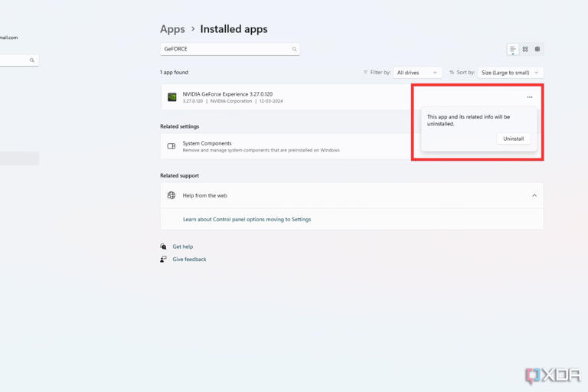Click the three-dots menu for NVIDIA GeForce Experience
588x392 pixels.
529,97
